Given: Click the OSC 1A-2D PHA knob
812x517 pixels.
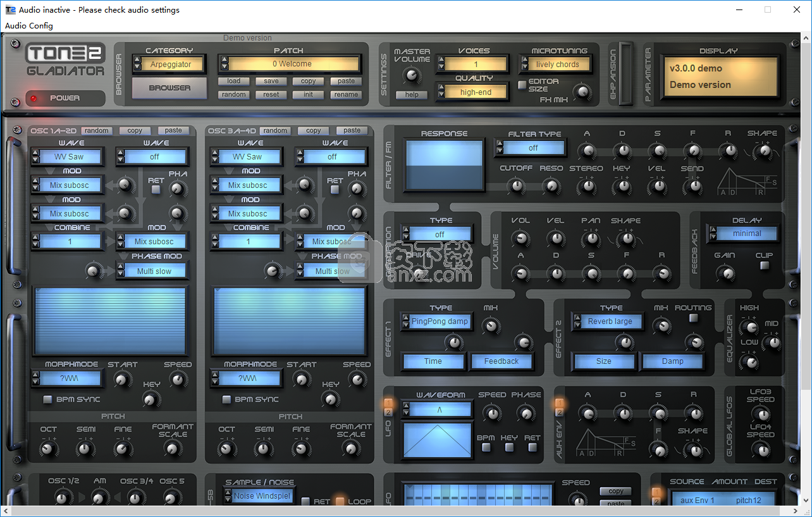Looking at the screenshot, I should pos(178,188).
